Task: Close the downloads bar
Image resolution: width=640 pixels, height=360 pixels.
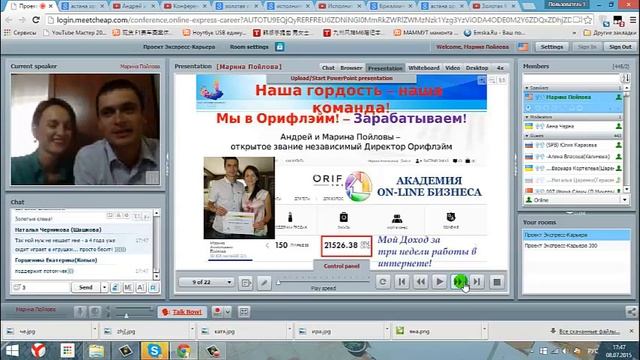Action: pos(631,331)
